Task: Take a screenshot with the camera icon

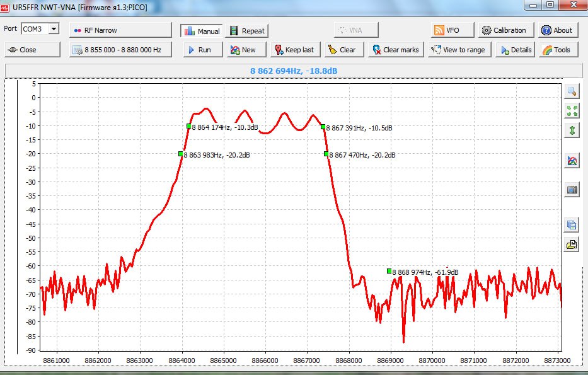Action: (572, 190)
